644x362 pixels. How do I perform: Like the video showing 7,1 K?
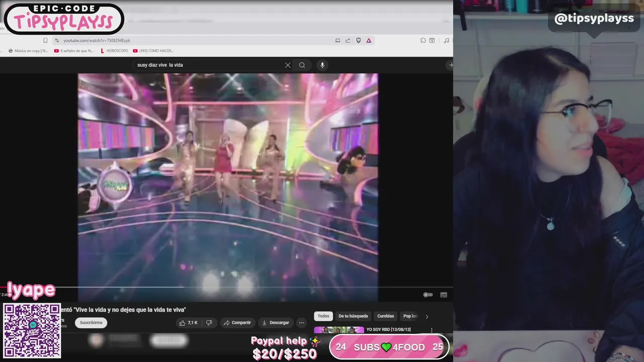[189, 323]
